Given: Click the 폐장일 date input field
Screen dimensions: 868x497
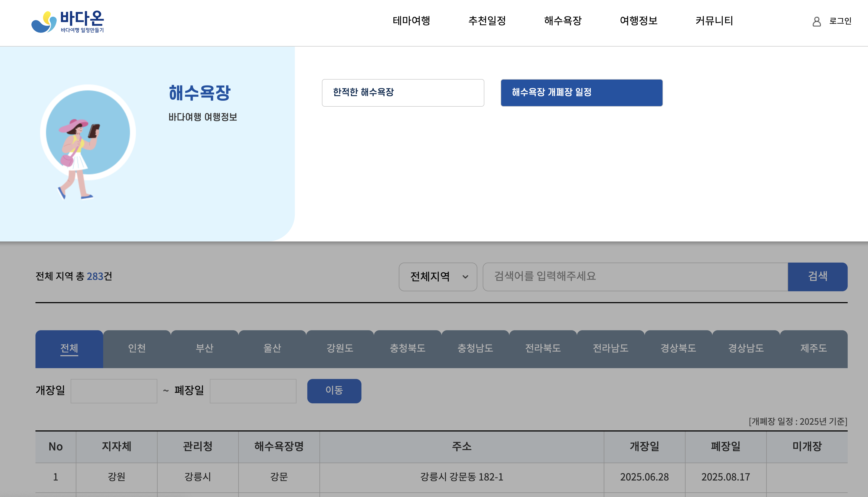Looking at the screenshot, I should 253,391.
